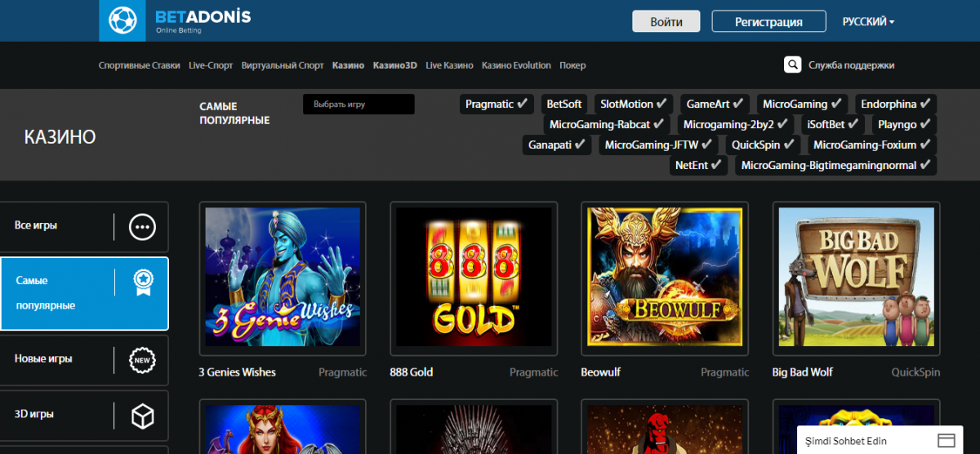The width and height of the screenshot is (980, 454).
Task: Open the 3 Genies Wishes game thumbnail
Action: 283,278
